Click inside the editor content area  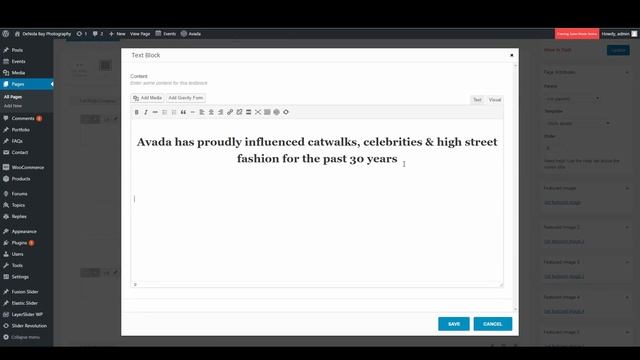click(317, 200)
